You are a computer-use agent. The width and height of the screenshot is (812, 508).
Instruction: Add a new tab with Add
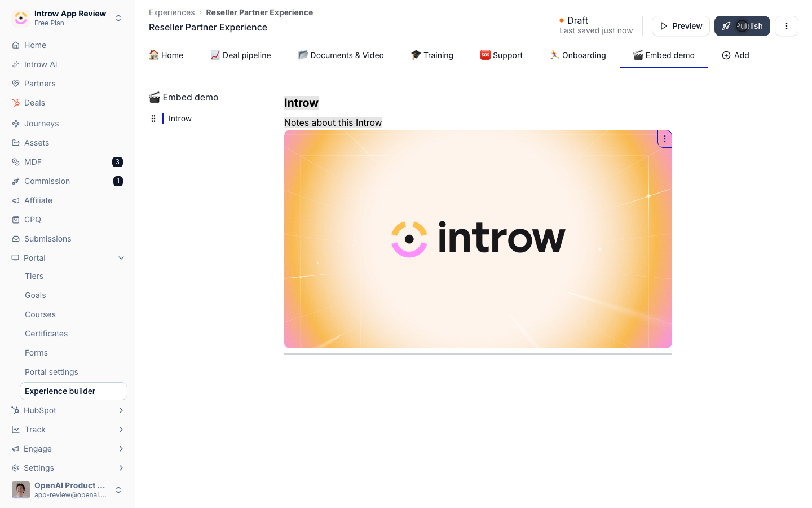pyautogui.click(x=736, y=55)
